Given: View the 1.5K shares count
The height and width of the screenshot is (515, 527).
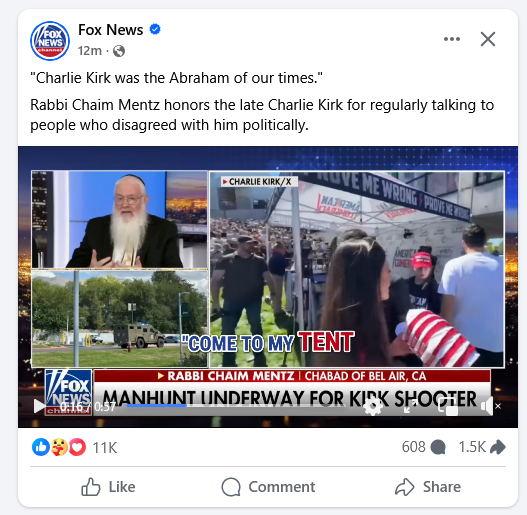Looking at the screenshot, I should point(482,447).
